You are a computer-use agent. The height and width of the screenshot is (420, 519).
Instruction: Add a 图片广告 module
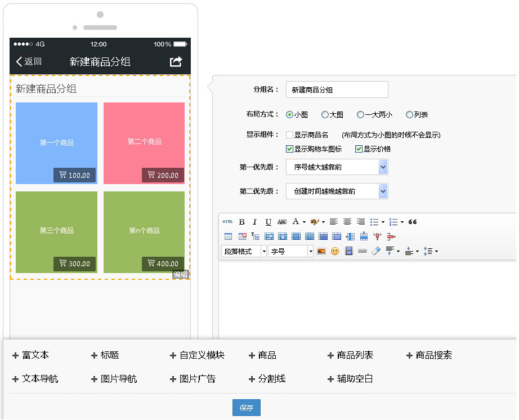pyautogui.click(x=193, y=379)
